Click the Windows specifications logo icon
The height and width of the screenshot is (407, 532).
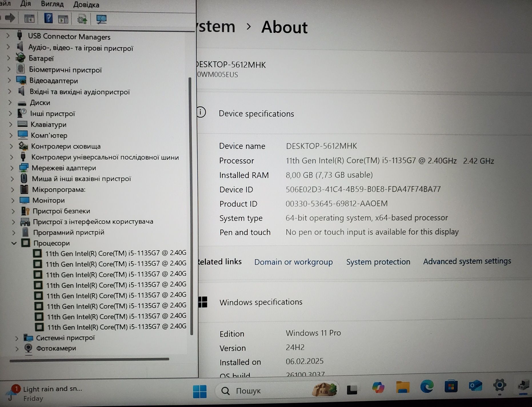click(x=203, y=302)
